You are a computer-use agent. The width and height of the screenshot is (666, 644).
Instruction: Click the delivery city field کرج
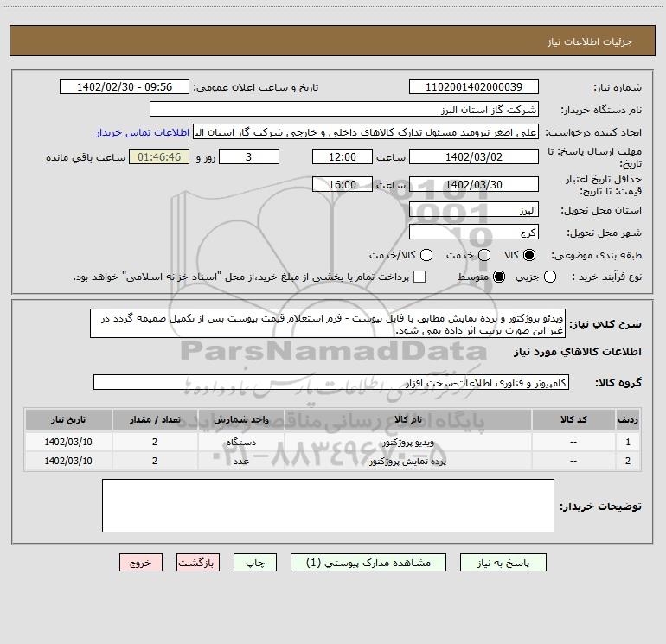474,232
